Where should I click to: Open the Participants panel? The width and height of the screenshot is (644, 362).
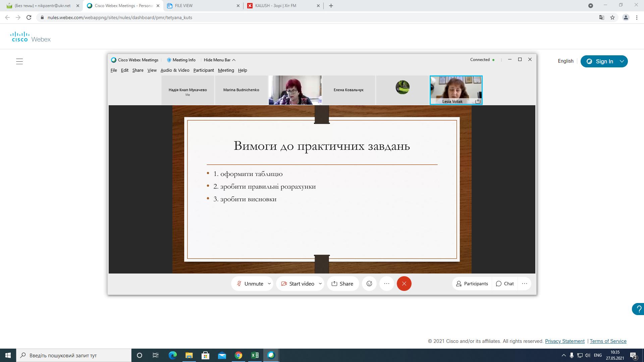pyautogui.click(x=472, y=284)
